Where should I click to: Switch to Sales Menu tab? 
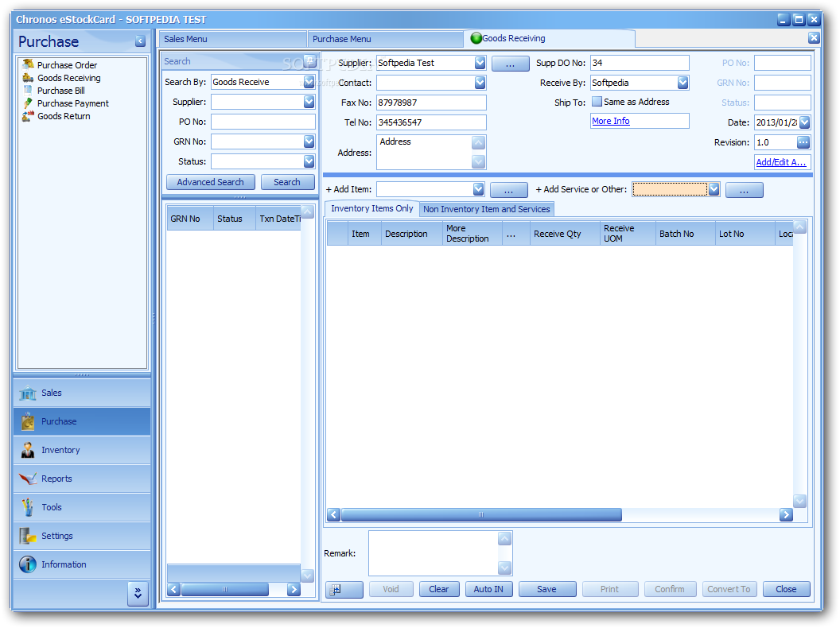233,39
